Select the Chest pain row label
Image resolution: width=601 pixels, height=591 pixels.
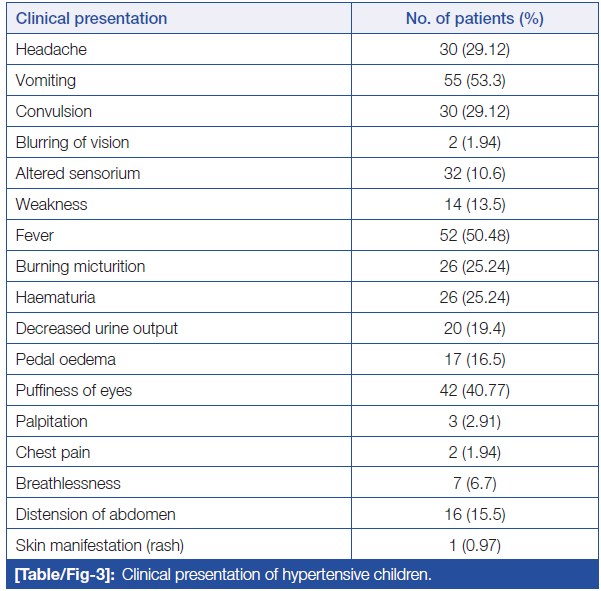pyautogui.click(x=52, y=452)
